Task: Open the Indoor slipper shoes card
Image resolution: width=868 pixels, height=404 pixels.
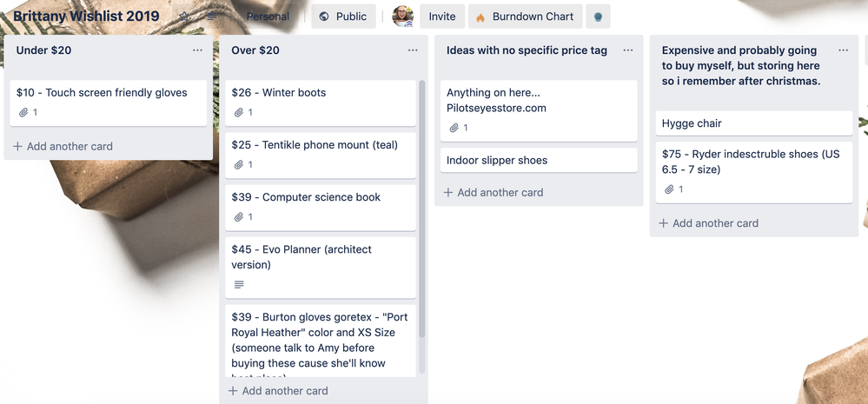Action: (x=539, y=161)
